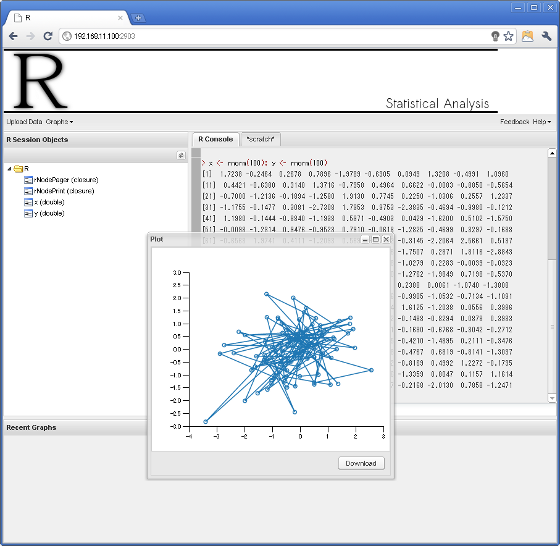Click the browser back arrow
Viewport: 560px width, 546px height.
13,36
